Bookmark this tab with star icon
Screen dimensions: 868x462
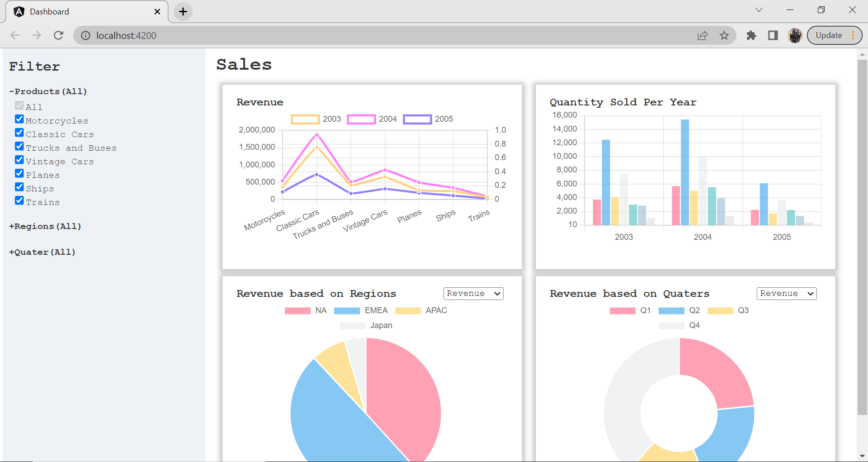(x=724, y=35)
